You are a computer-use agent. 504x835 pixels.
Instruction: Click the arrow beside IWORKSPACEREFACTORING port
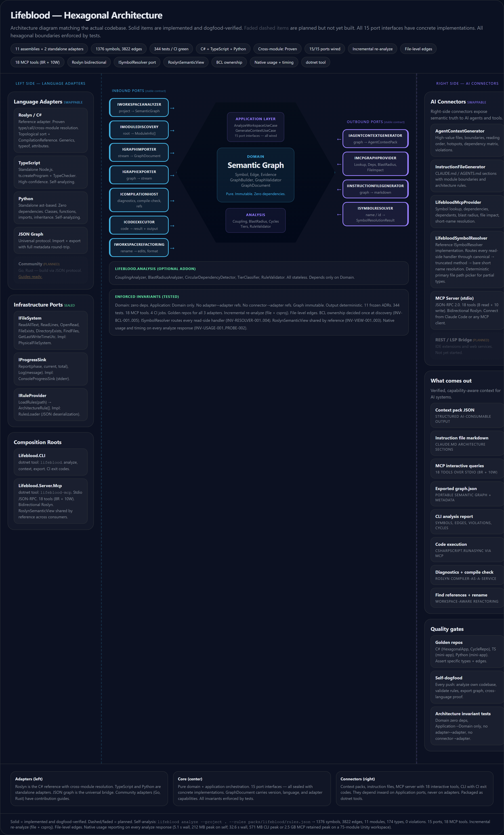pyautogui.click(x=172, y=248)
